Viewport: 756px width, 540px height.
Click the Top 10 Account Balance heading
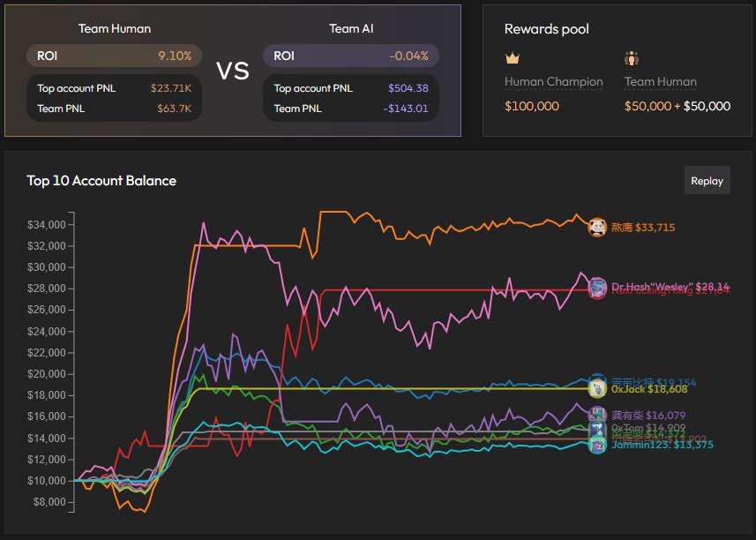(101, 181)
